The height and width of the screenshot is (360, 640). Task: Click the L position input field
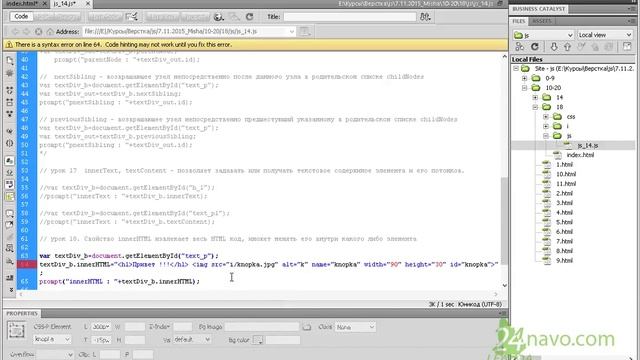click(100, 327)
